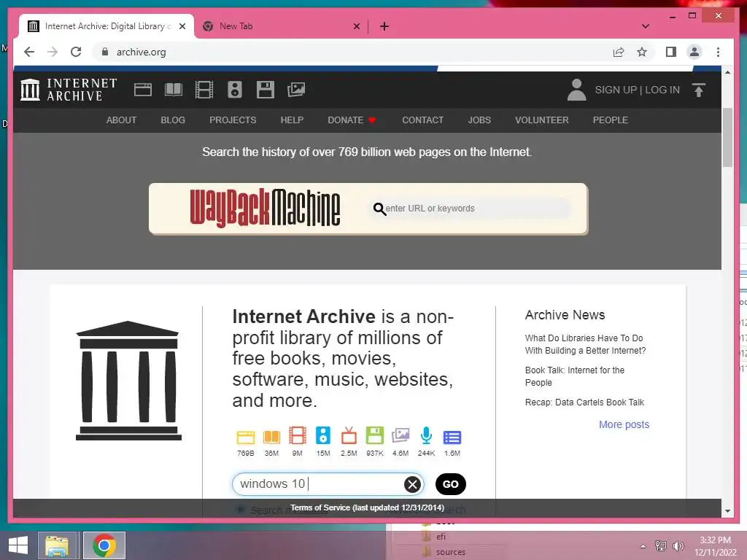Open PEOPLE menu item

tap(611, 120)
